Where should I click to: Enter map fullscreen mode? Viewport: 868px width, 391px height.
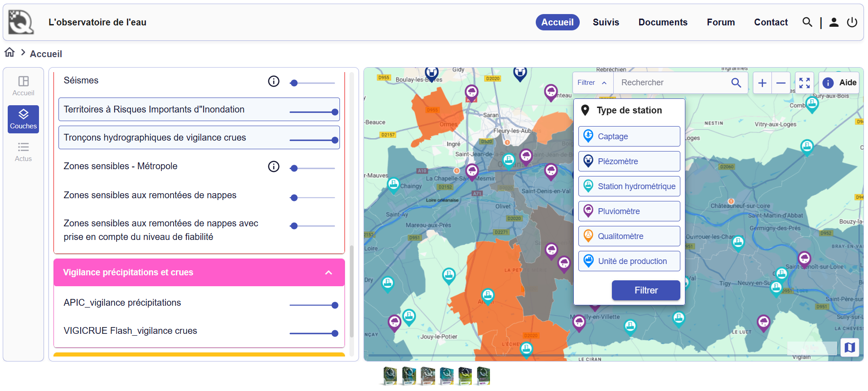[804, 83]
